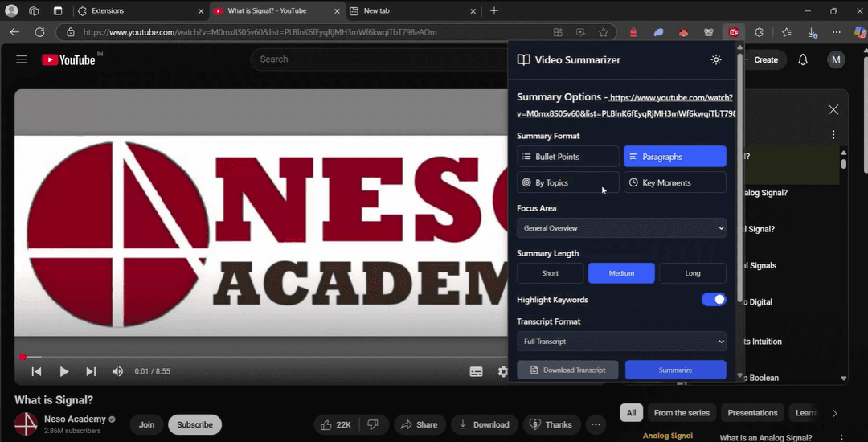Image resolution: width=868 pixels, height=442 pixels.
Task: Open the YouTube video URL link in Summary Options
Action: click(x=625, y=105)
